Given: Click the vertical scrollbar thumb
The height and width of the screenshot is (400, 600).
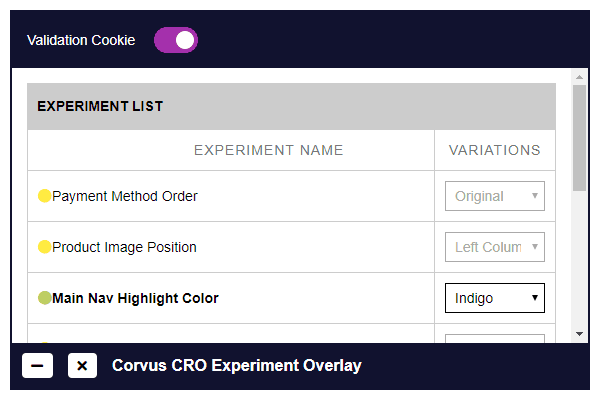Looking at the screenshot, I should 579,138.
